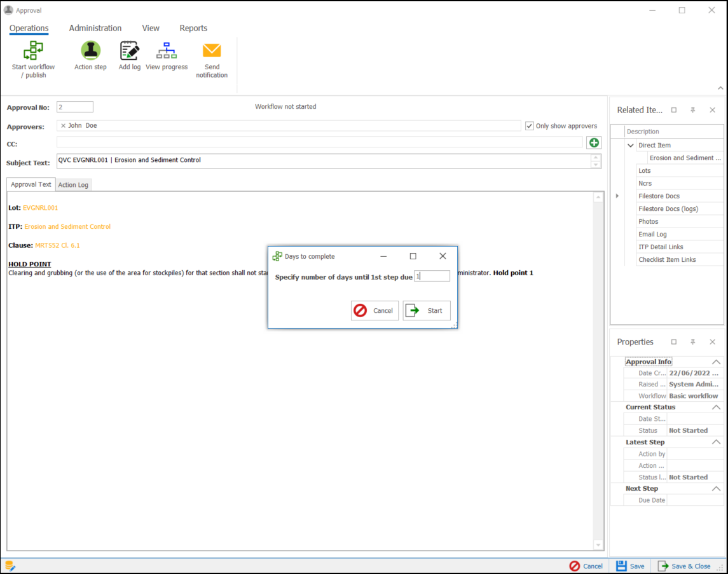Collapse the Latest Step properties group
Viewport: 728px width, 574px height.
[x=716, y=442]
